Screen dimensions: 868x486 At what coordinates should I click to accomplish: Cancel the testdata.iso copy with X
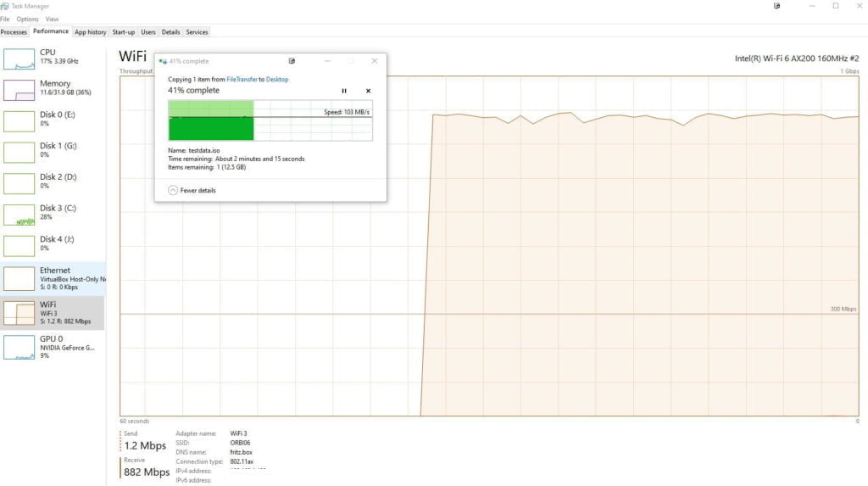368,91
